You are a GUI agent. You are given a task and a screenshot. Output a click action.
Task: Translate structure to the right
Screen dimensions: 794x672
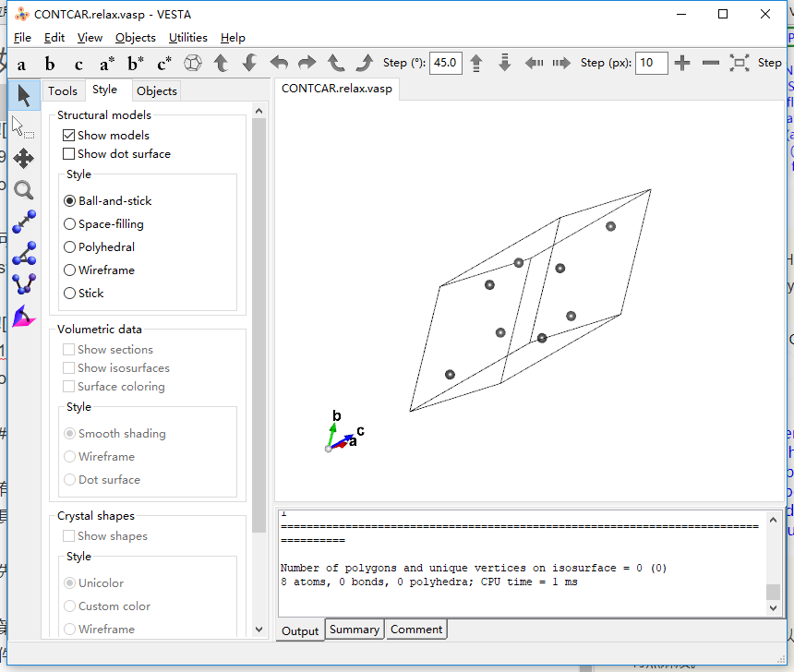coord(561,64)
